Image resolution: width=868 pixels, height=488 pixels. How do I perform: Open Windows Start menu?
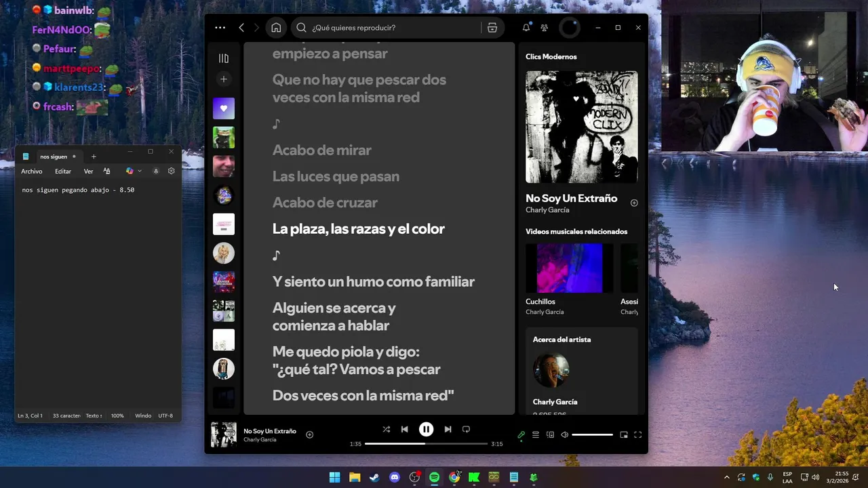334,477
